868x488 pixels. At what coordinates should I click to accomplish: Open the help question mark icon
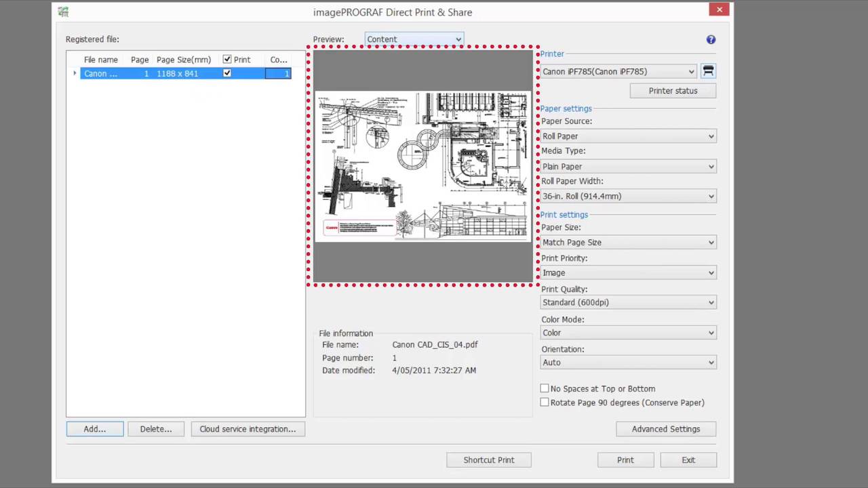click(711, 39)
